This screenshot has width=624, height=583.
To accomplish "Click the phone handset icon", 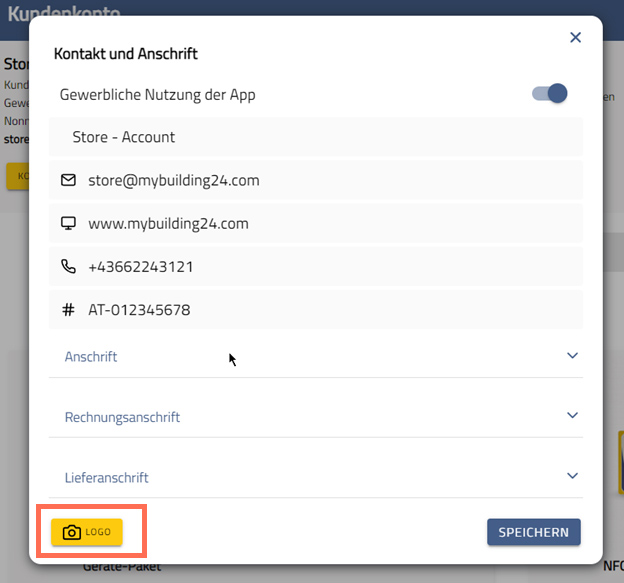I will coord(68,267).
